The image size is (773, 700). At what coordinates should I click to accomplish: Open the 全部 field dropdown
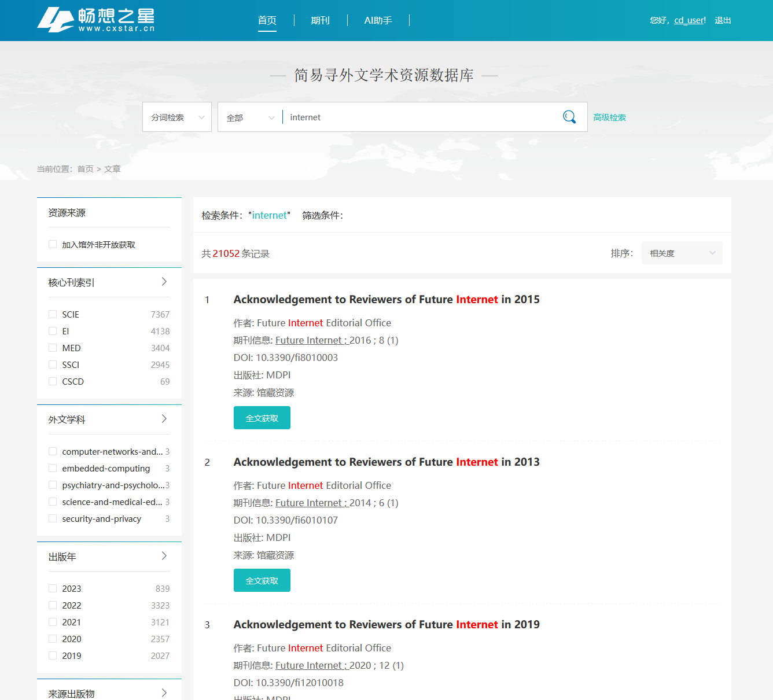point(250,117)
